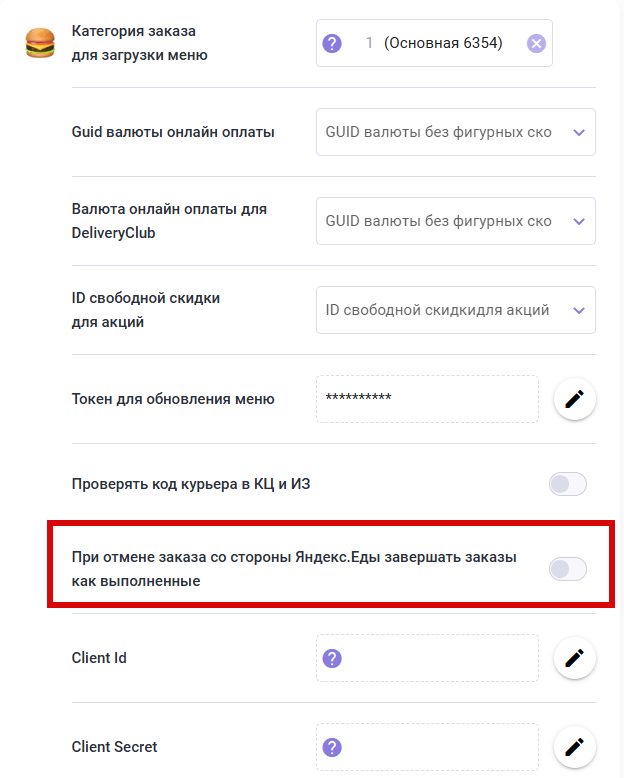Click the question mark in Client Secret field
This screenshot has width=624, height=778.
[333, 747]
